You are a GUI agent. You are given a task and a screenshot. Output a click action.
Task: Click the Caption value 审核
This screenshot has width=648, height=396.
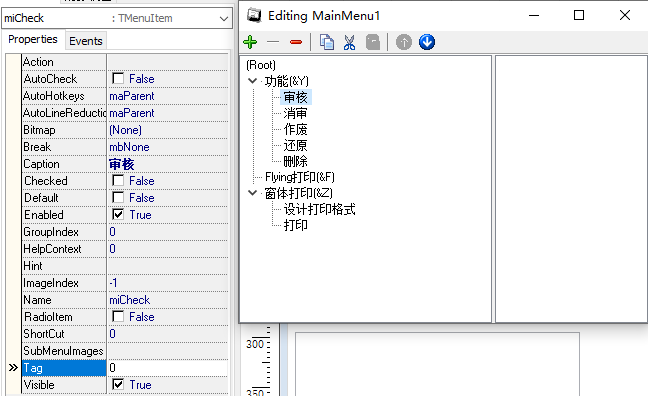tap(122, 164)
